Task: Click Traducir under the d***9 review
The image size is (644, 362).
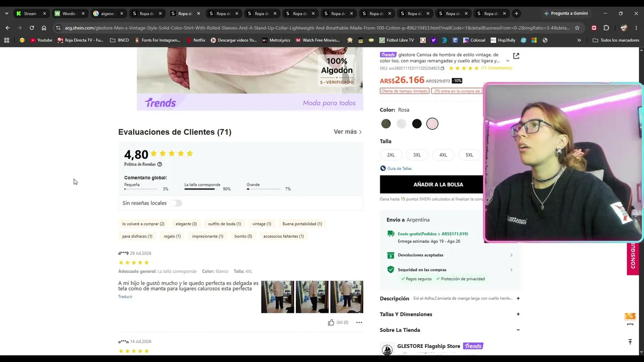Action: coord(125,297)
